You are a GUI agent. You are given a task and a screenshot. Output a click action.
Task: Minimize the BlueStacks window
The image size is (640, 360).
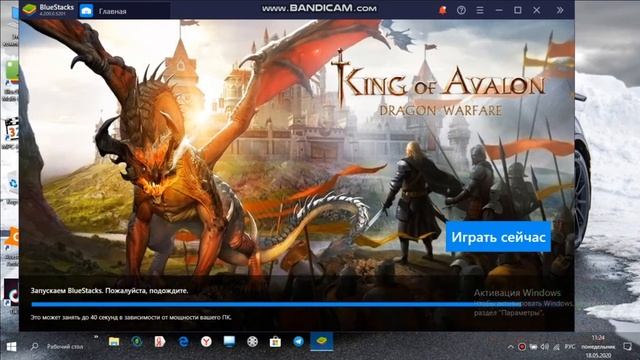(499, 10)
